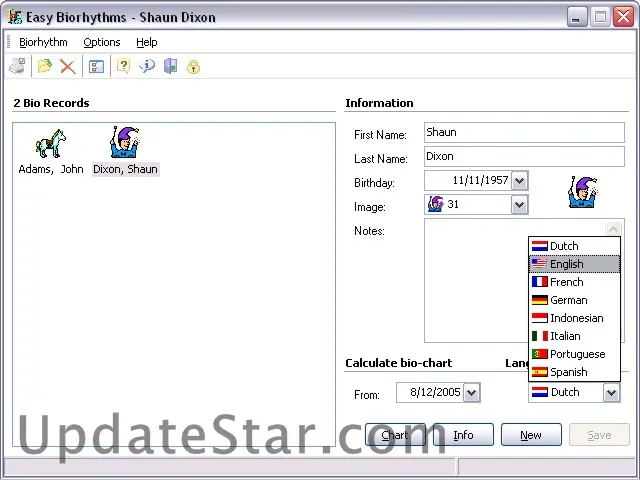
Task: Click the exit door toolbar icon
Action: 171,66
